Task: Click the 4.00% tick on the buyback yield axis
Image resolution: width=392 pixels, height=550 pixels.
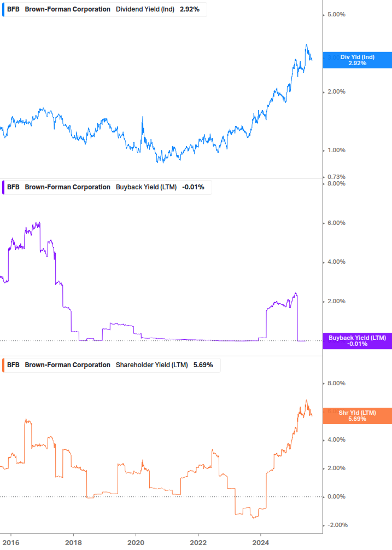Action: (x=336, y=262)
